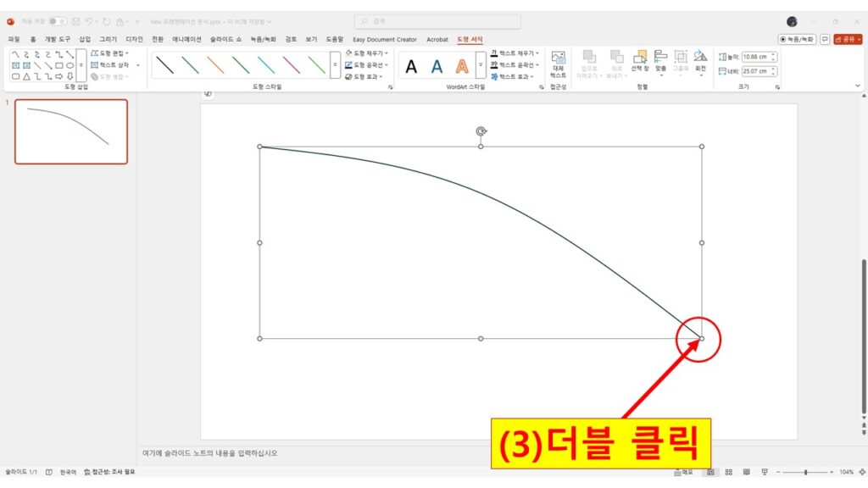Click the 녹음/녹화 button at top right
Image resolution: width=868 pixels, height=488 pixels.
coord(797,39)
